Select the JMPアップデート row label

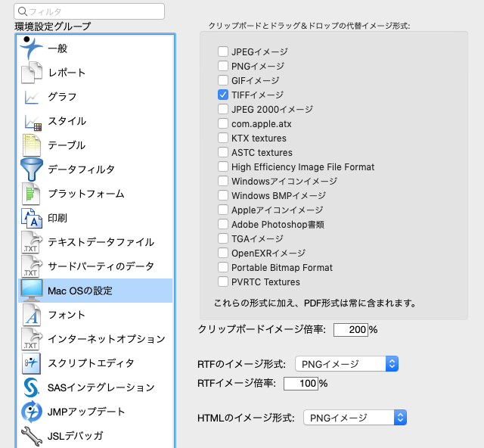pyautogui.click(x=86, y=412)
